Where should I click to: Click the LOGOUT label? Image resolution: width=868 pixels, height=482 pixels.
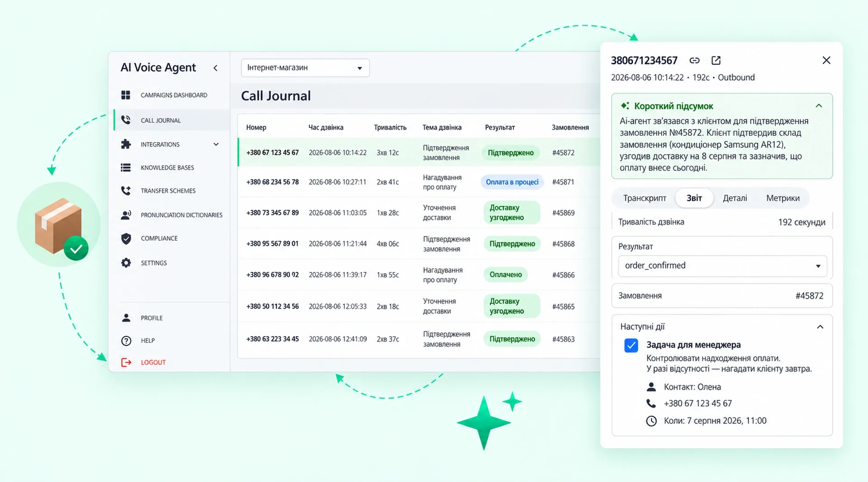pos(153,362)
